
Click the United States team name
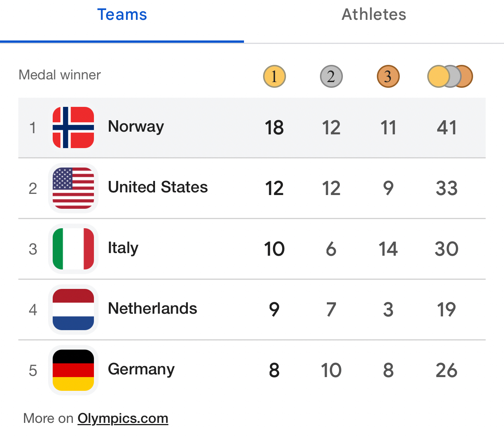pos(158,187)
